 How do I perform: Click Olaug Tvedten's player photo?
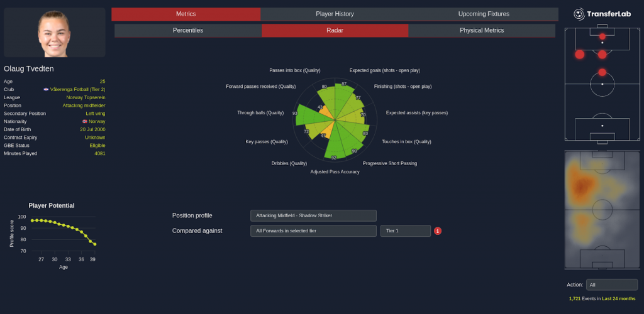point(54,33)
